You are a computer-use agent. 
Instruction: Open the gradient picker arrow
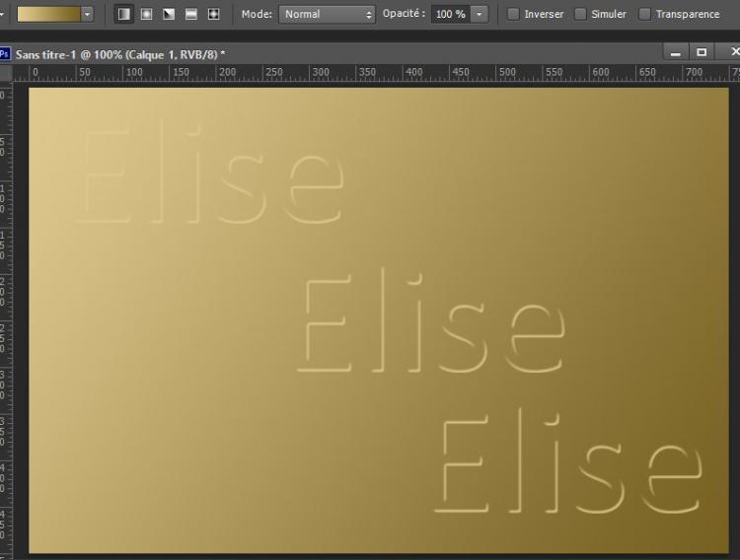click(87, 14)
